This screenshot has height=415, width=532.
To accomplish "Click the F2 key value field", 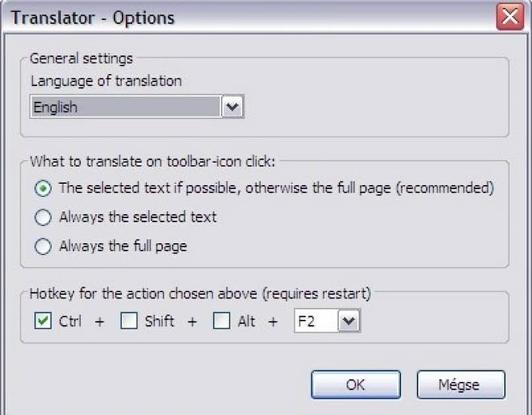I will (315, 321).
